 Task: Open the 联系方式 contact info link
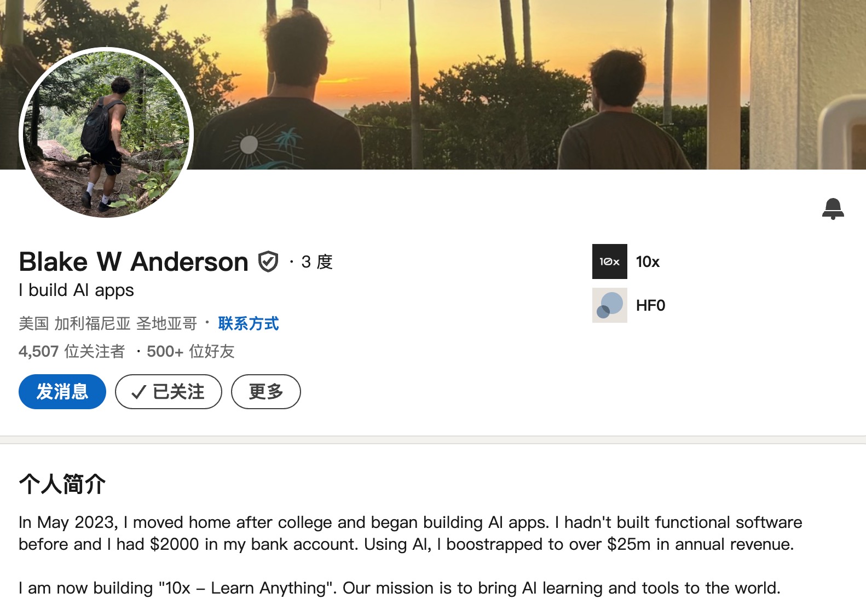(249, 323)
